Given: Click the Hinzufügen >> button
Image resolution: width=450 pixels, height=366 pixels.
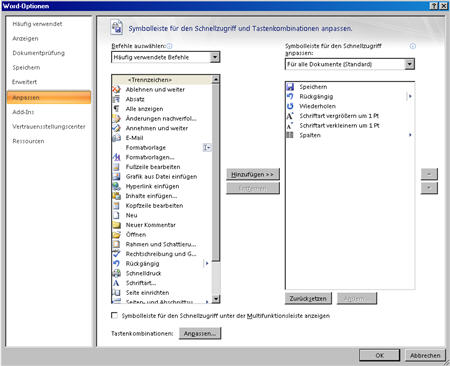Looking at the screenshot, I should point(253,174).
